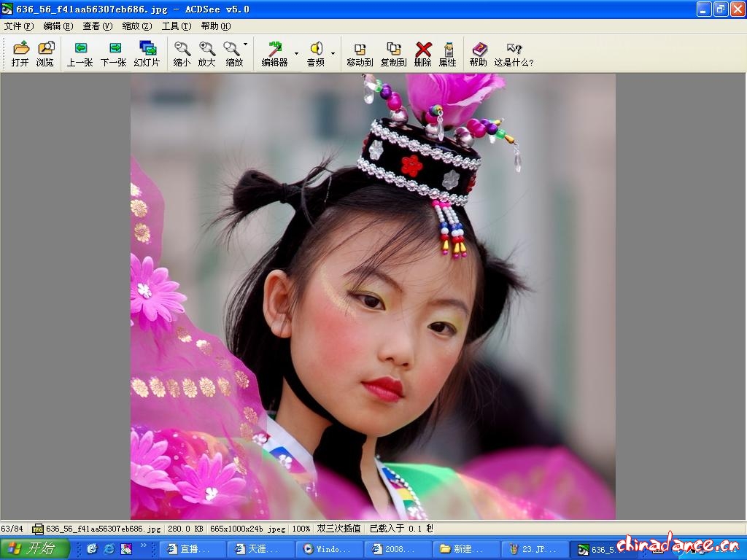Click the 开始 Start button

click(35, 548)
